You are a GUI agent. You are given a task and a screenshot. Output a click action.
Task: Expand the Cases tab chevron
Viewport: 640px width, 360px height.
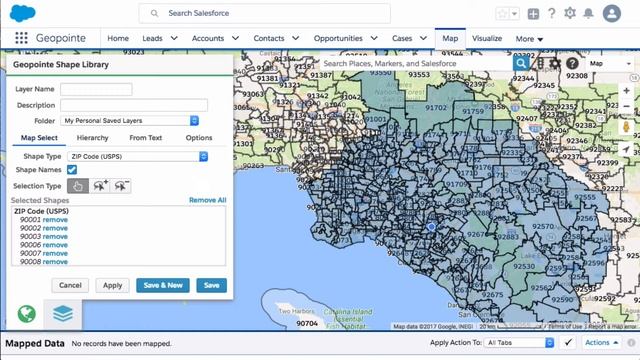423,38
